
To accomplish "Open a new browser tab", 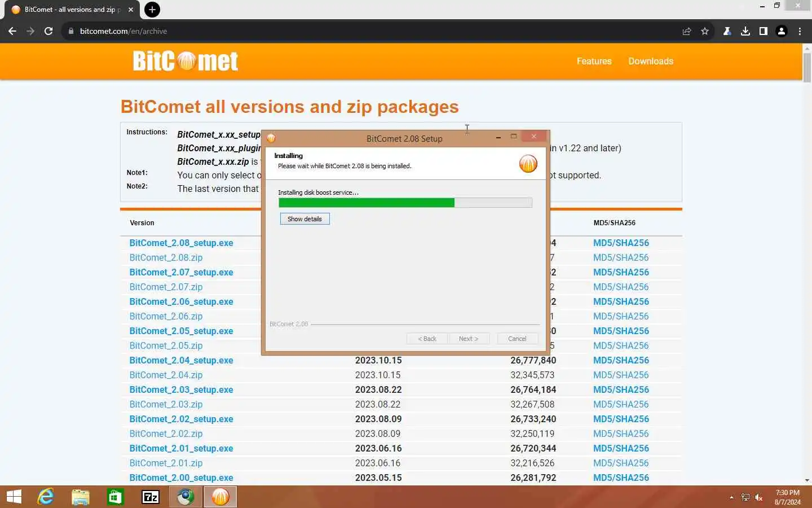I will coord(152,10).
